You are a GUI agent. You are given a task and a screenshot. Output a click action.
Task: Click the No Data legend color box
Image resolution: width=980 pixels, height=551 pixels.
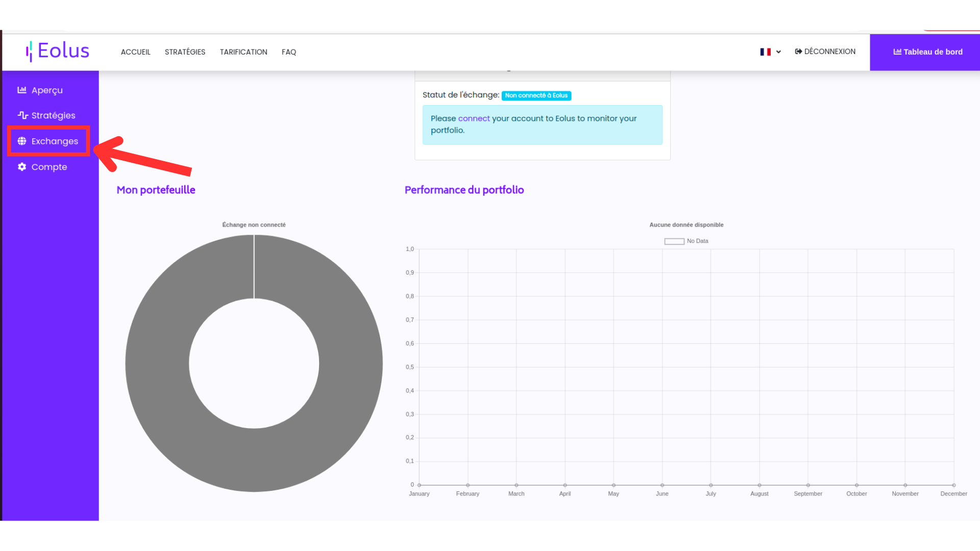(x=674, y=241)
